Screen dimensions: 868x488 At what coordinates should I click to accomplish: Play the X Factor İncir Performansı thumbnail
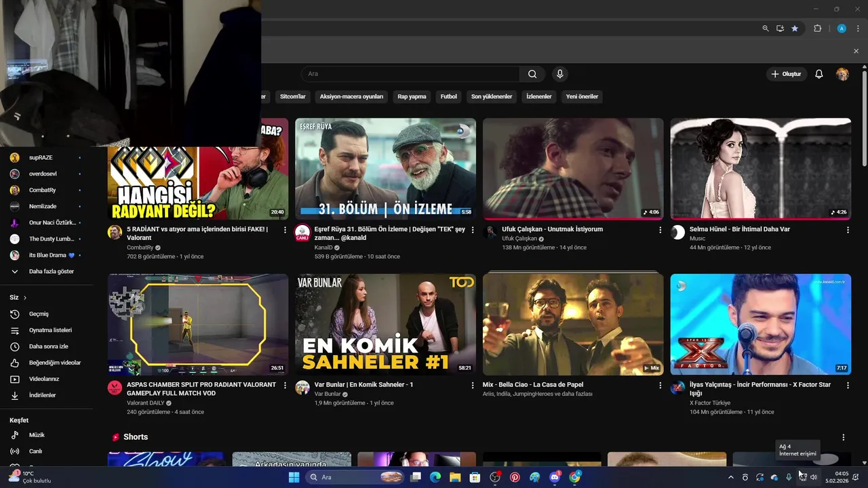761,325
